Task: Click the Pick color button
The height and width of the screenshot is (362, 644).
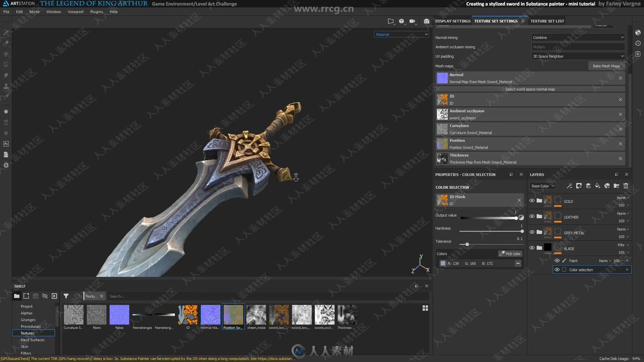Action: coord(510,254)
